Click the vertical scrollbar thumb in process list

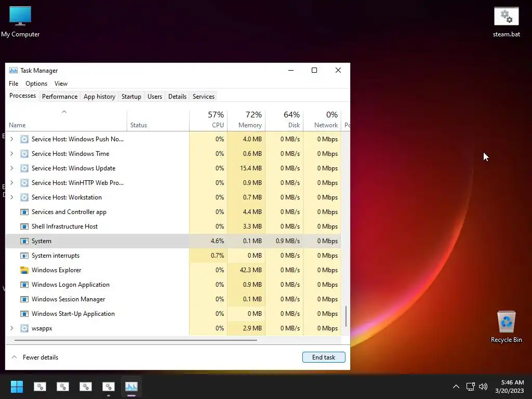[x=345, y=316]
